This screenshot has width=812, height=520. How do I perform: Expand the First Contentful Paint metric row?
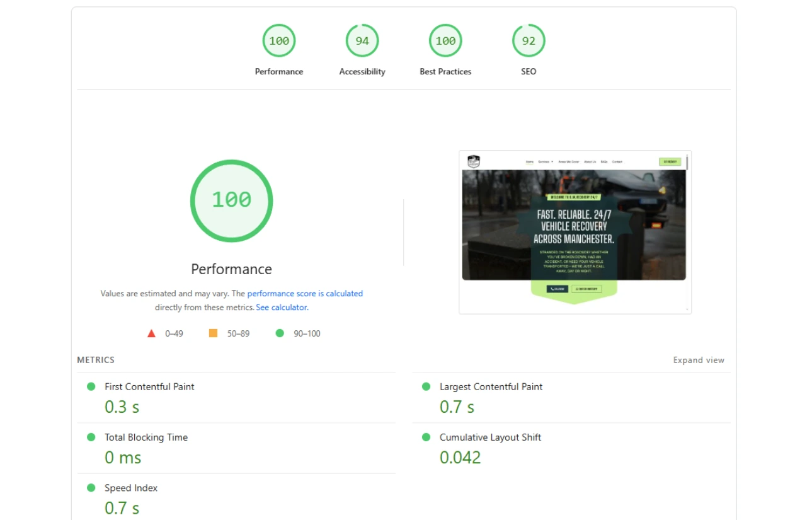tap(236, 398)
